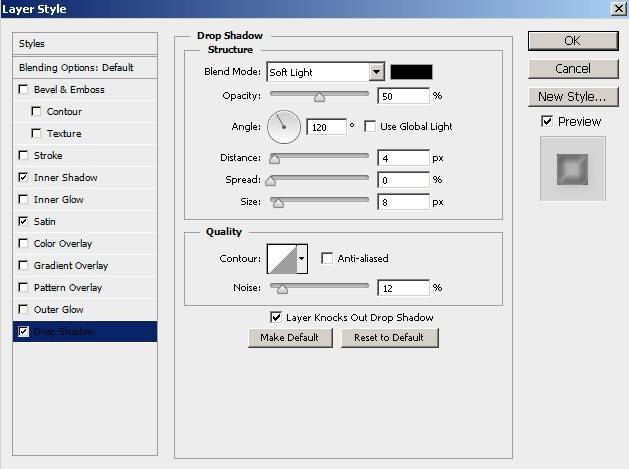The height and width of the screenshot is (469, 629).
Task: Enable Use Global Light checkbox
Action: pos(370,126)
